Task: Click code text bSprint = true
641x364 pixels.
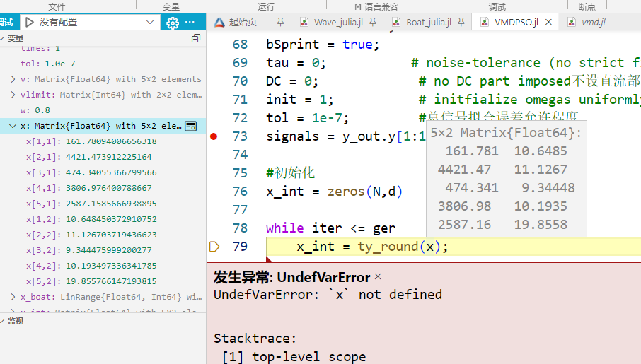Action: click(x=323, y=44)
